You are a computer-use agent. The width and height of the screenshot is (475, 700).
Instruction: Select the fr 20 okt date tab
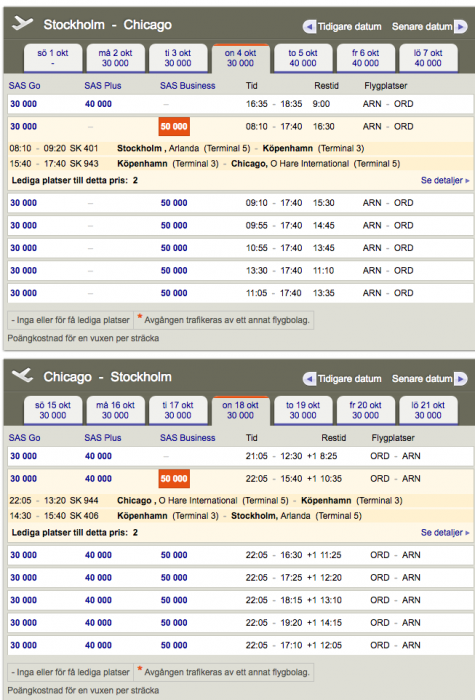[365, 410]
